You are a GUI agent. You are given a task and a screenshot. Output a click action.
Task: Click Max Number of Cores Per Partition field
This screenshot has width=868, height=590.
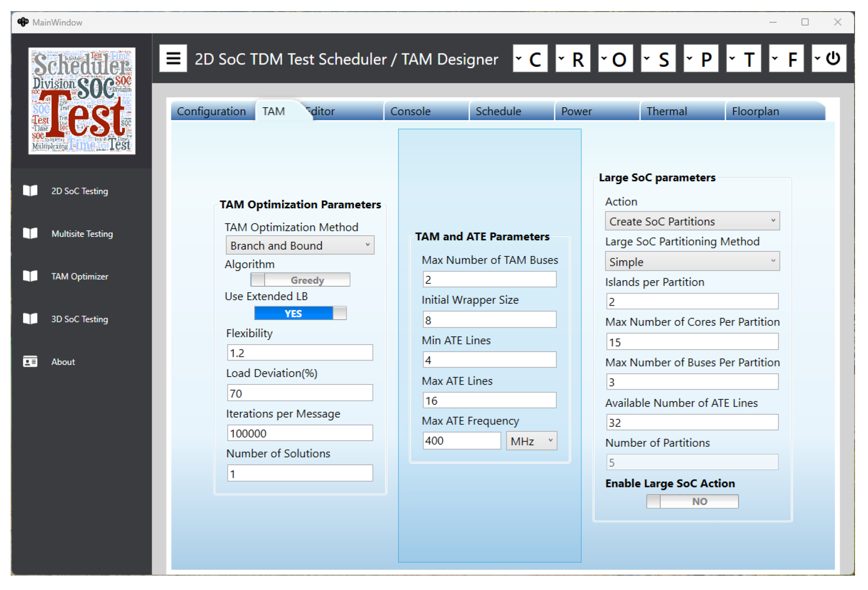pyautogui.click(x=692, y=342)
